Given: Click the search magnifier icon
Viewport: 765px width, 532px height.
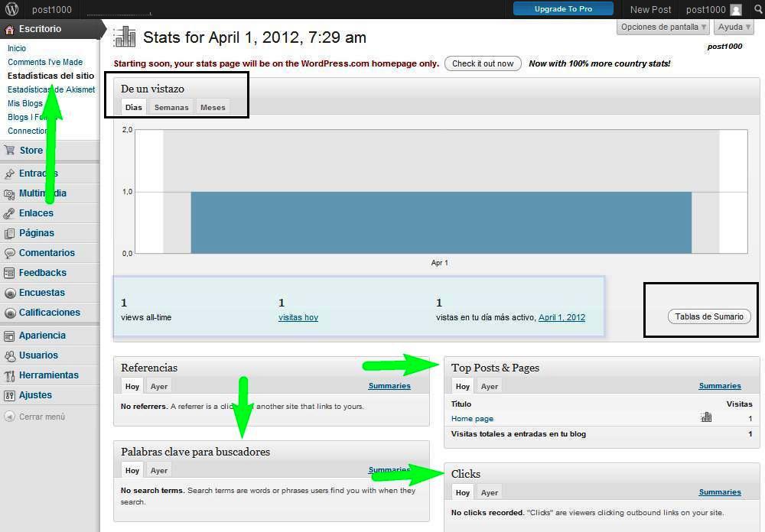Looking at the screenshot, I should point(757,9).
